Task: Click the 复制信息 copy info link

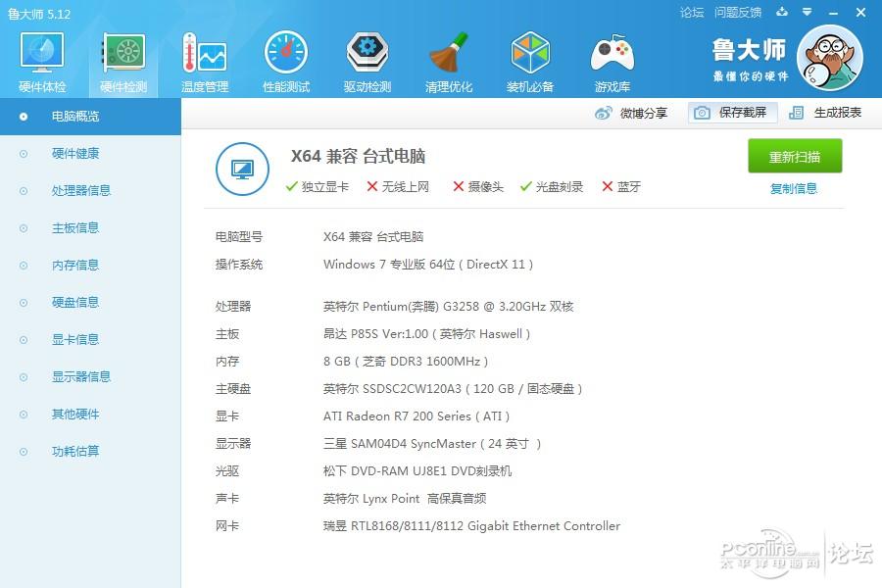Action: [793, 188]
